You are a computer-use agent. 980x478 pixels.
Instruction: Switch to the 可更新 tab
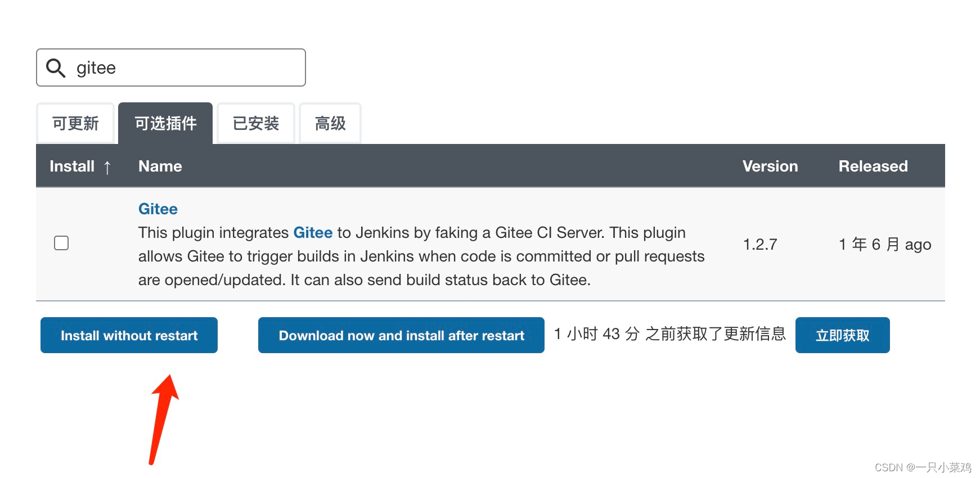tap(75, 124)
